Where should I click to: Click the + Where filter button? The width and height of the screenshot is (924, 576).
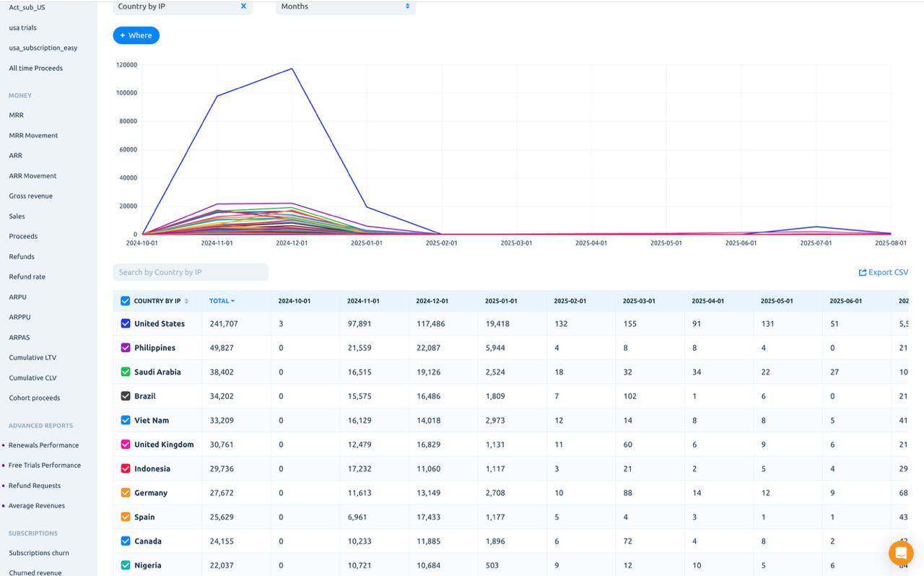pos(136,35)
